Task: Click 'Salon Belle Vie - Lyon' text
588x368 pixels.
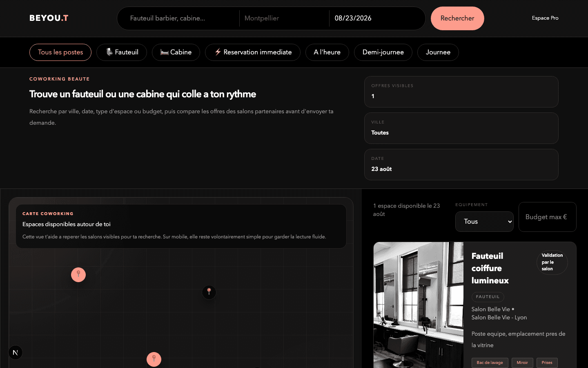Action: [x=499, y=317]
